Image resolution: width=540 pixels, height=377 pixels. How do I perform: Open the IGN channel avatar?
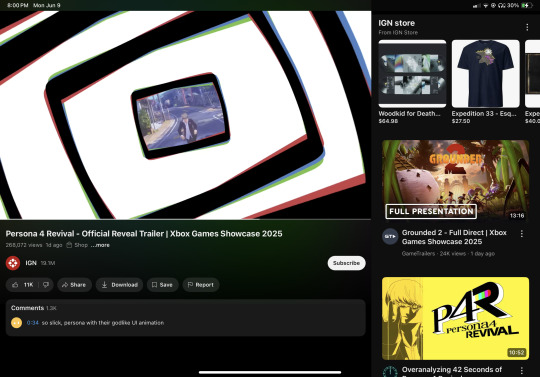tap(13, 263)
